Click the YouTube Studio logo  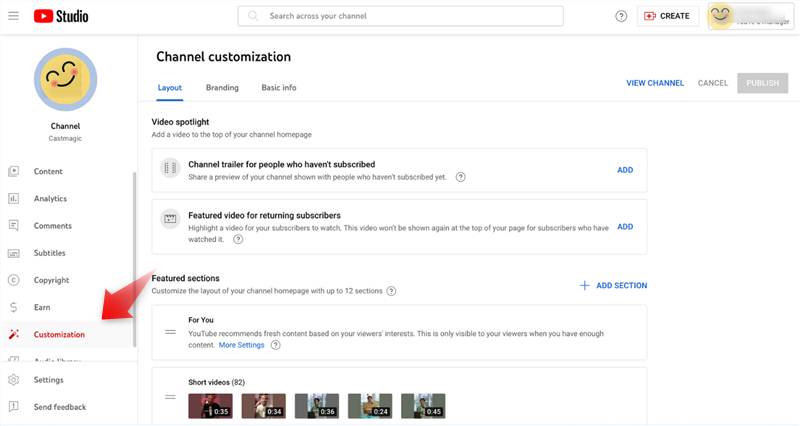(x=61, y=16)
